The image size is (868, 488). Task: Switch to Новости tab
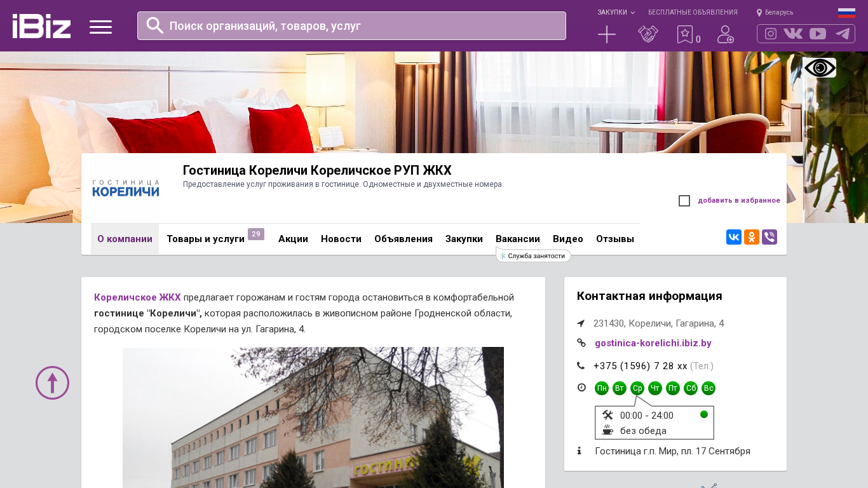341,239
